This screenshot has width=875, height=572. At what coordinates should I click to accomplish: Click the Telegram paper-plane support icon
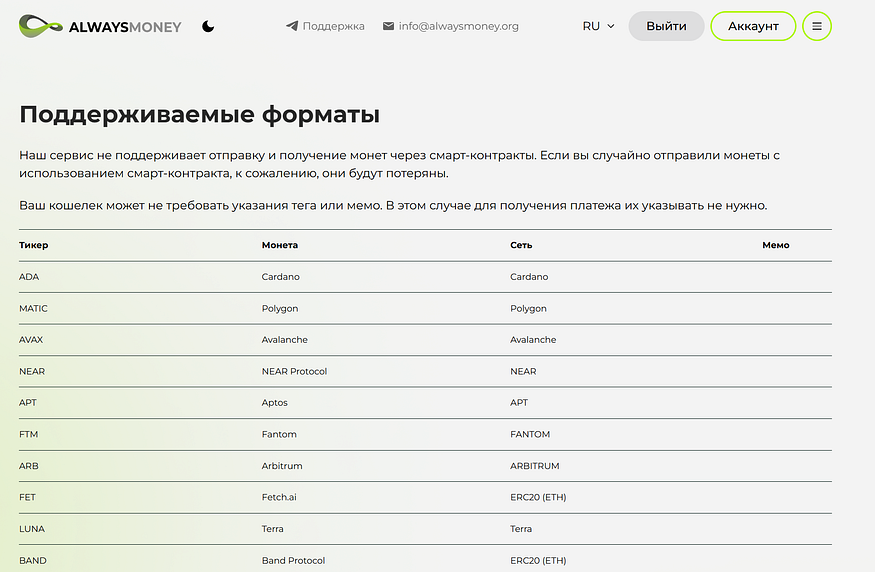coord(292,26)
